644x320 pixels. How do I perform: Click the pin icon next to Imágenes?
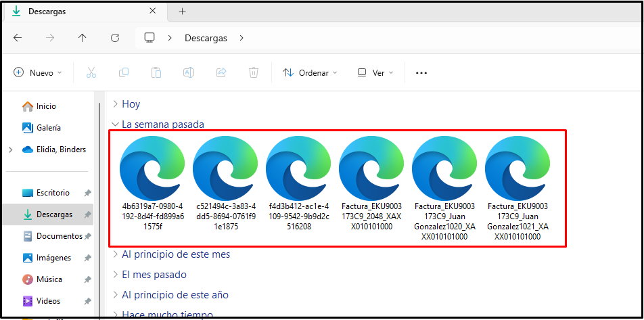pyautogui.click(x=87, y=258)
